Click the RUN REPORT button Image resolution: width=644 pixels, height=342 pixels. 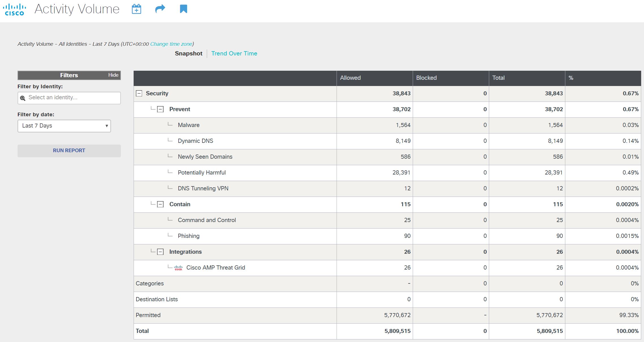coord(69,151)
